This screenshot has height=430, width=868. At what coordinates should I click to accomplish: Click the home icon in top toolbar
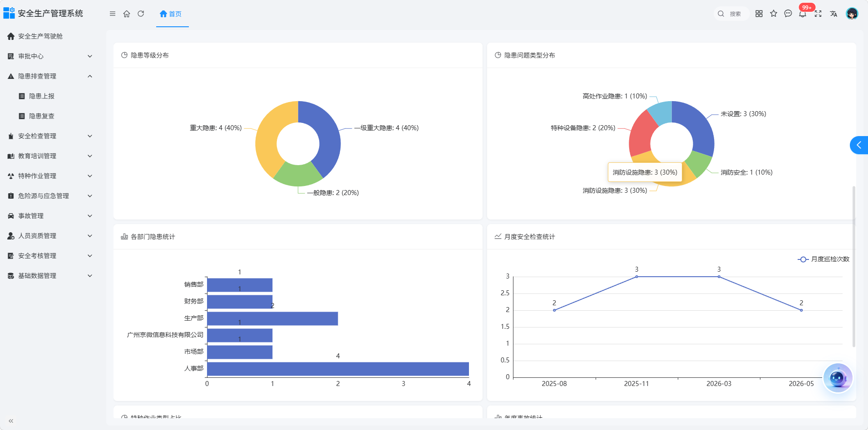coord(127,14)
